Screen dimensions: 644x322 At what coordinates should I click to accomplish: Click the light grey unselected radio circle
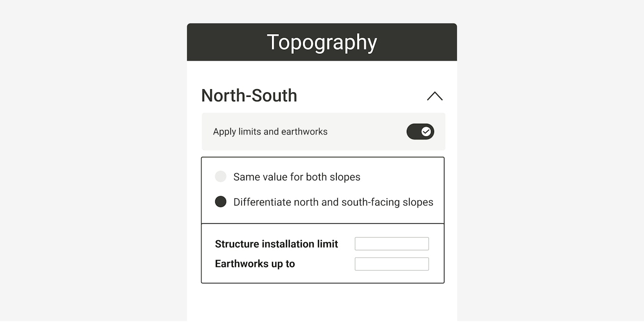point(221,177)
